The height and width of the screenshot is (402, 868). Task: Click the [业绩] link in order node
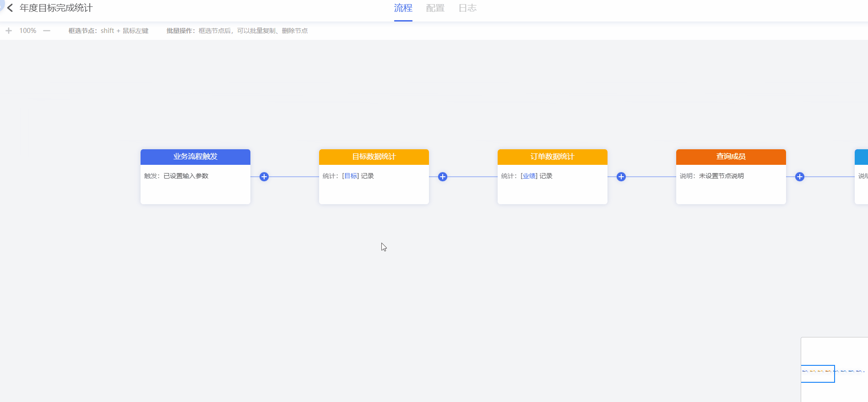coord(529,176)
